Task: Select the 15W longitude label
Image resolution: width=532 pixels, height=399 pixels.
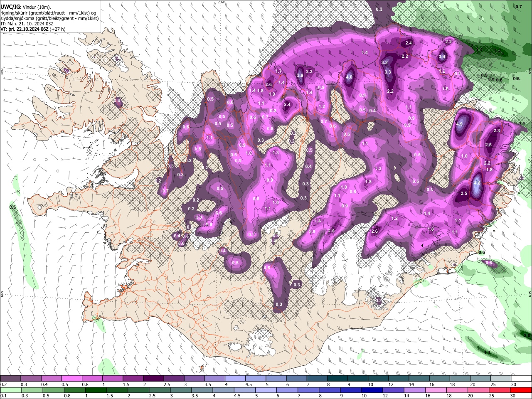Action: (x=440, y=2)
